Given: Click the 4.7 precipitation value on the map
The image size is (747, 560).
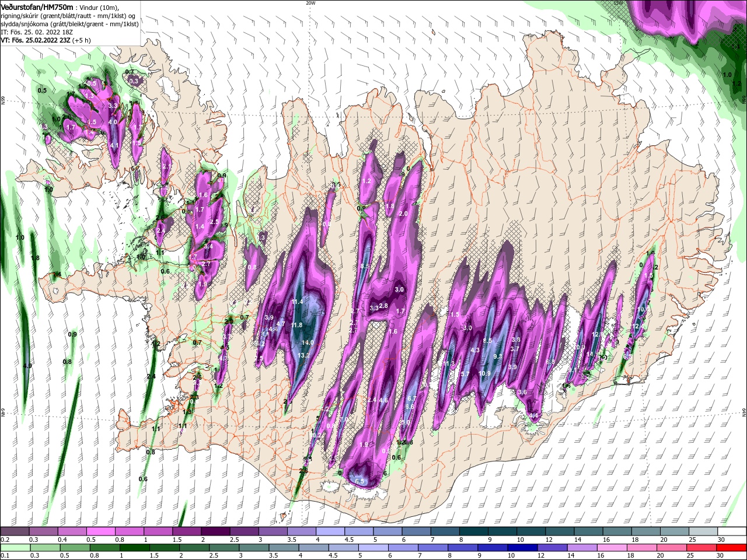Looking at the screenshot, I should 281,324.
